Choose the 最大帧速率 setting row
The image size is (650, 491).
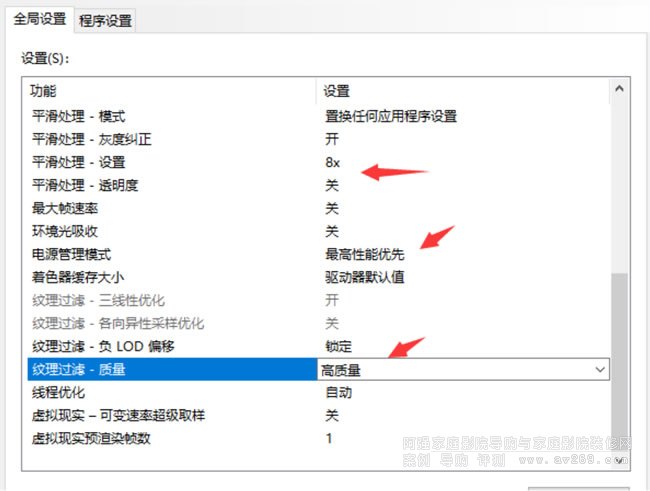click(72, 208)
